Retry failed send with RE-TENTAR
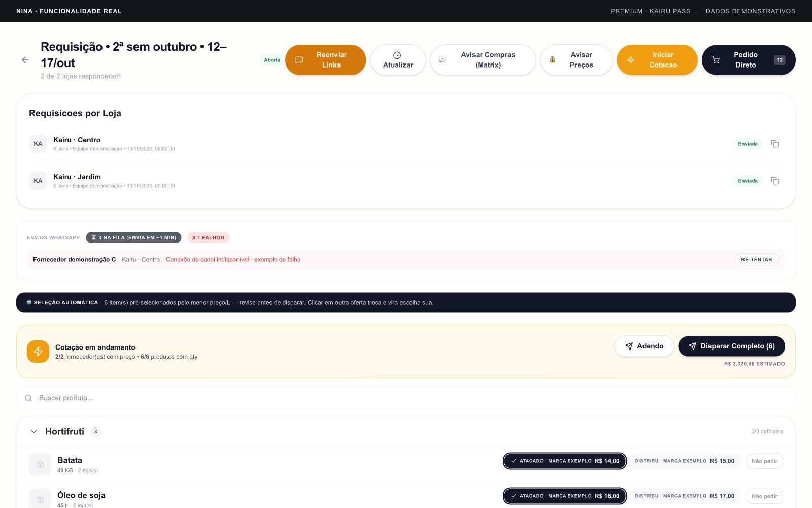This screenshot has height=508, width=812. pyautogui.click(x=756, y=259)
